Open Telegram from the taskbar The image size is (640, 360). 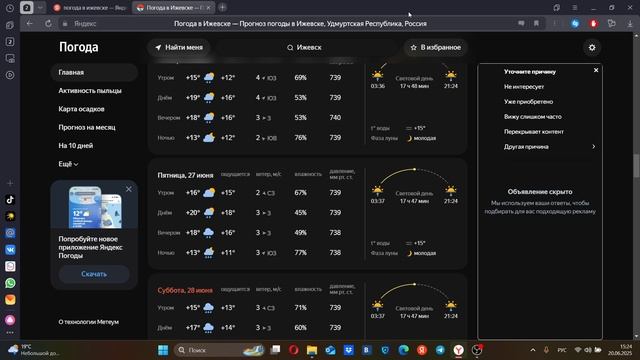click(x=440, y=350)
